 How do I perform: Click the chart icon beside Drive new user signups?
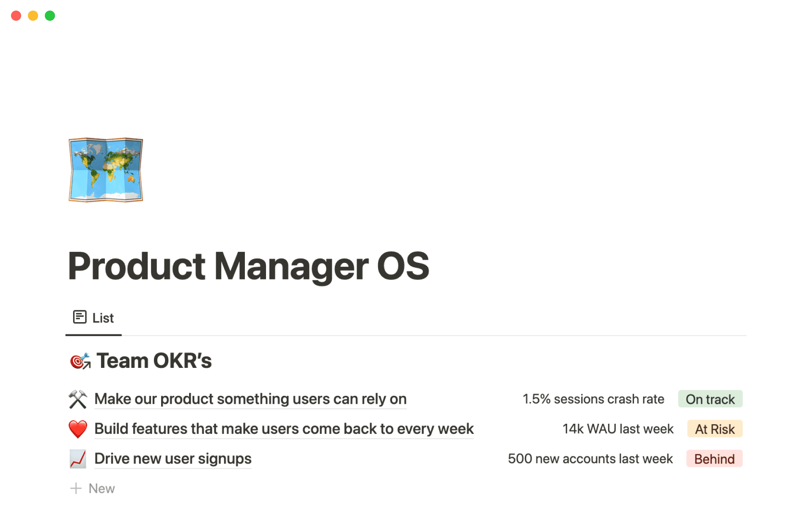(78, 458)
